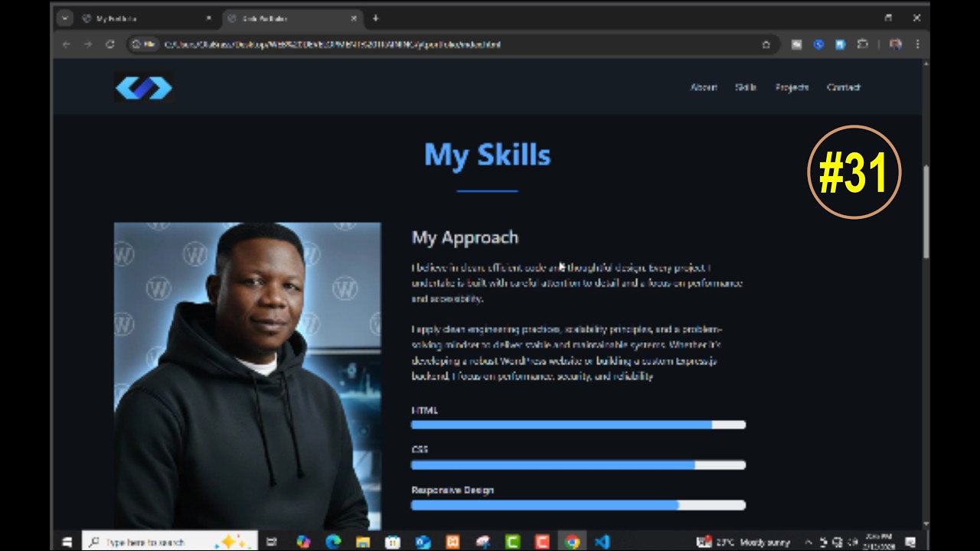The width and height of the screenshot is (980, 551).
Task: Click the File info chip in address bar
Action: click(144, 44)
